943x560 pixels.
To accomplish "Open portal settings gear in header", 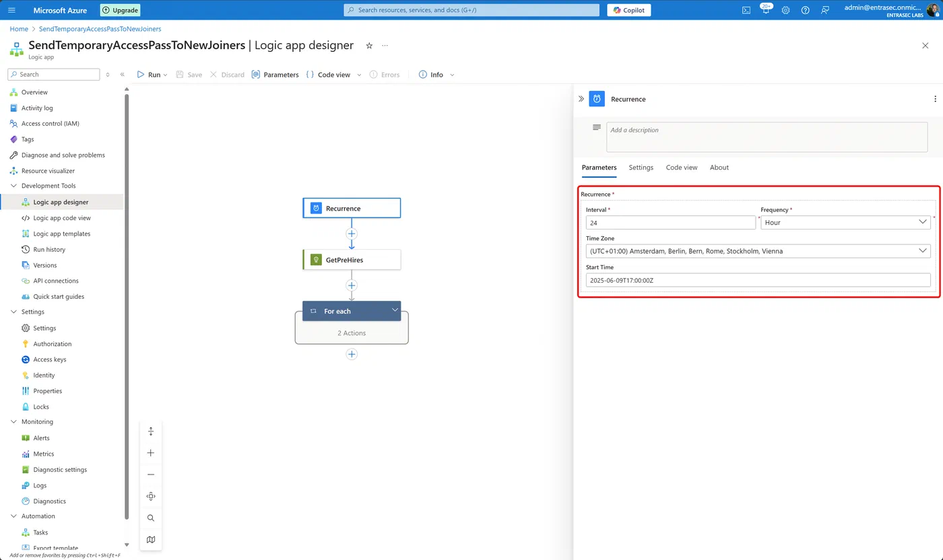I will 785,10.
